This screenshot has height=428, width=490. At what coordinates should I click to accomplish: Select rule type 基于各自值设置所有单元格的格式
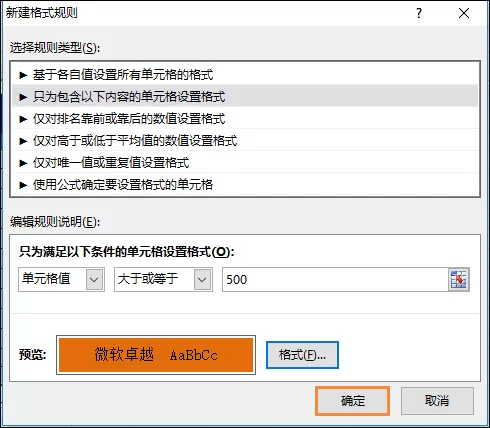[245, 75]
